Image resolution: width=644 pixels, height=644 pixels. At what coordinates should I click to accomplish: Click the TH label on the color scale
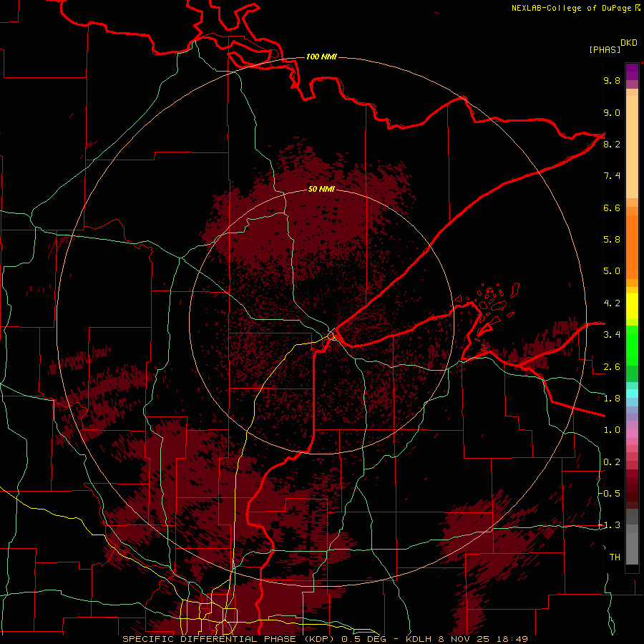[x=615, y=557]
